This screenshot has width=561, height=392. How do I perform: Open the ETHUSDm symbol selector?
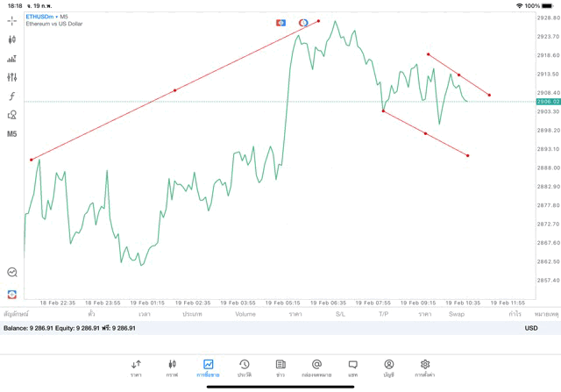click(x=41, y=17)
